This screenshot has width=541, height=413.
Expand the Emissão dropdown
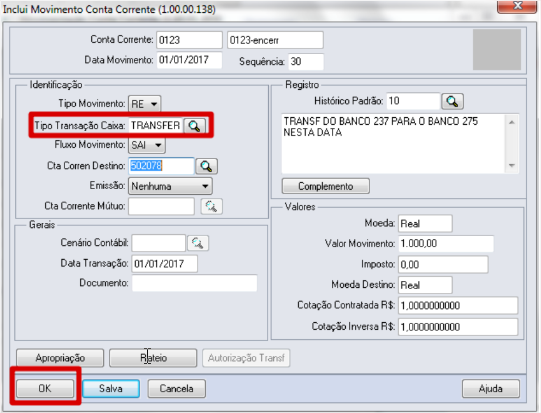(170, 186)
